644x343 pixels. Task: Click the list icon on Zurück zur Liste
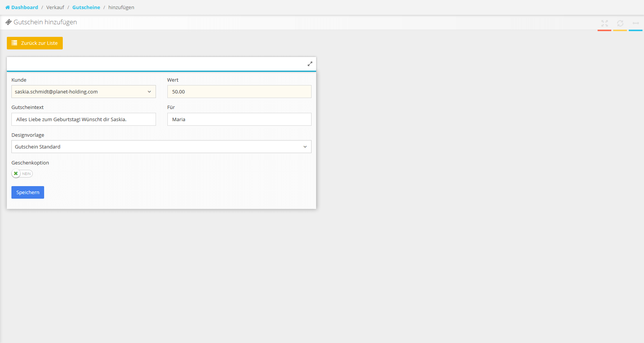pos(14,43)
